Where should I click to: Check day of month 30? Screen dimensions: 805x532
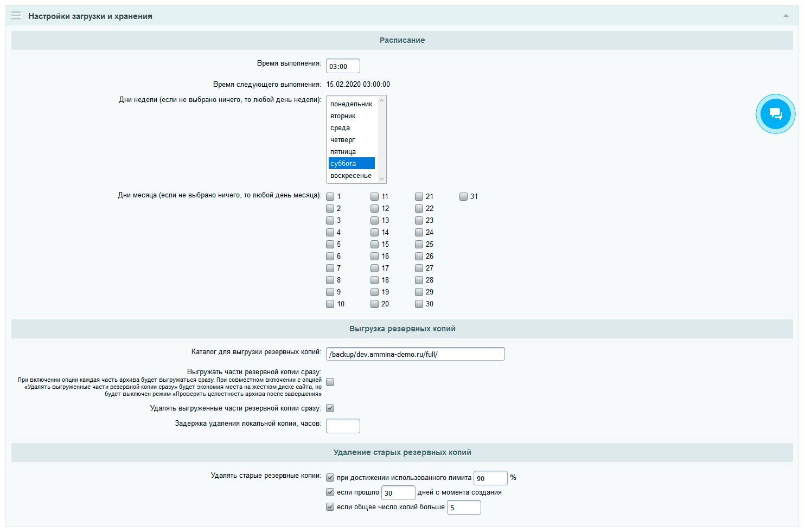pyautogui.click(x=419, y=304)
